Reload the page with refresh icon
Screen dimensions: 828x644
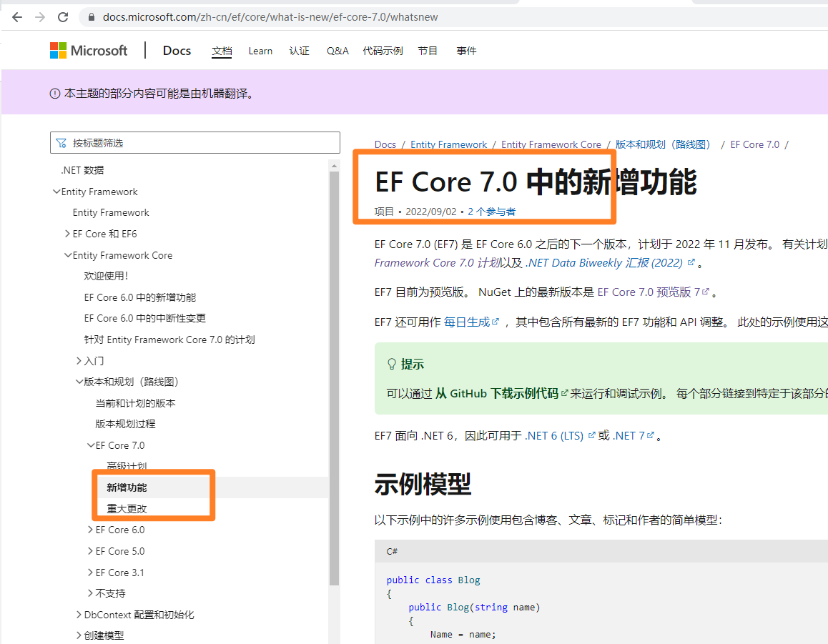(63, 17)
